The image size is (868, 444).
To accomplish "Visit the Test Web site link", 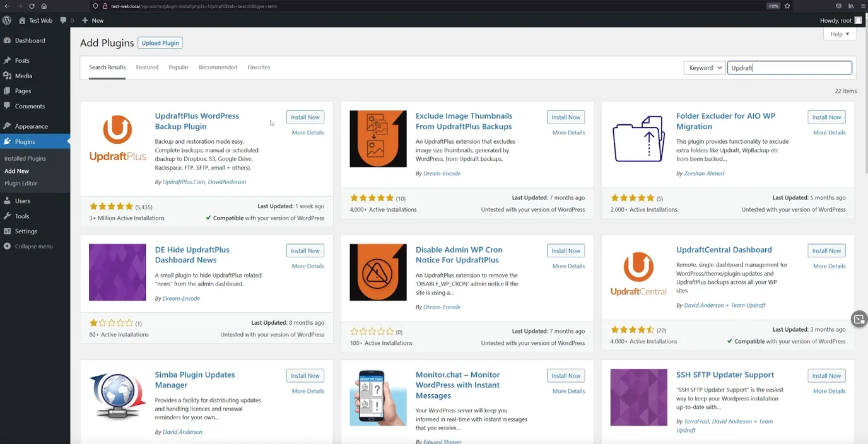I will click(x=35, y=20).
